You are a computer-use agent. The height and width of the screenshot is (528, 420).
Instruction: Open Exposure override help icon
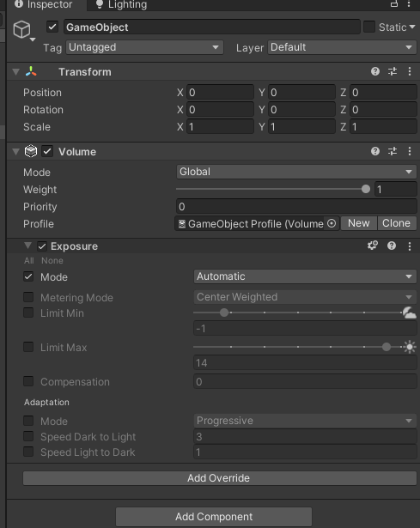tap(392, 246)
